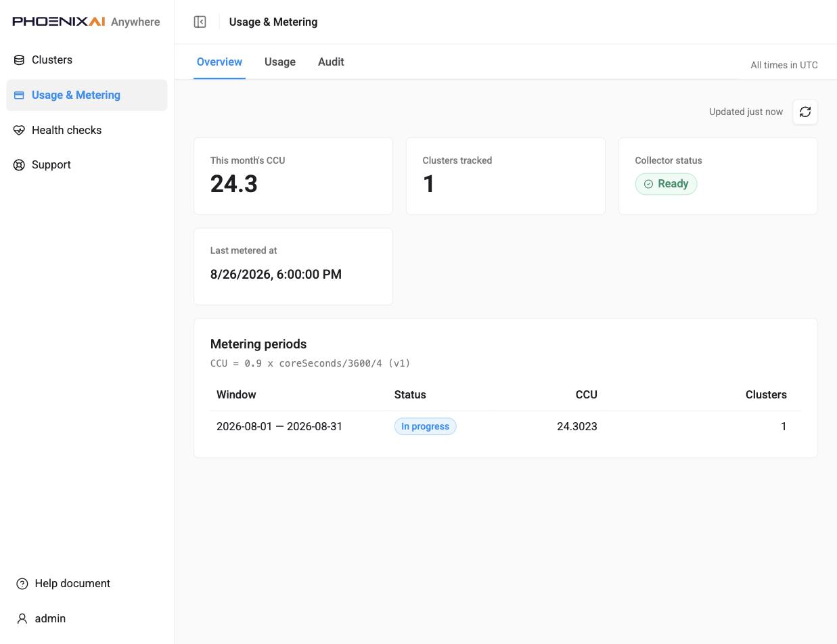Click the Collector status label
The image size is (837, 644).
coord(669,161)
